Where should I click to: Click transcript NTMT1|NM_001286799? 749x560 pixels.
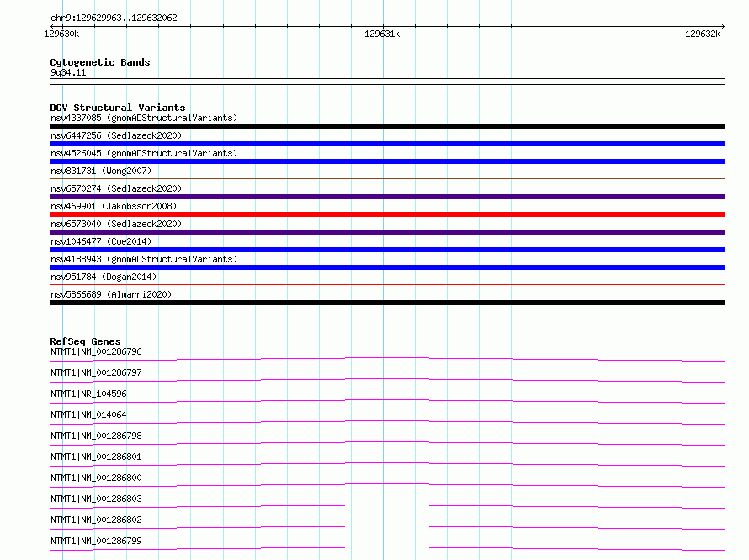96,541
